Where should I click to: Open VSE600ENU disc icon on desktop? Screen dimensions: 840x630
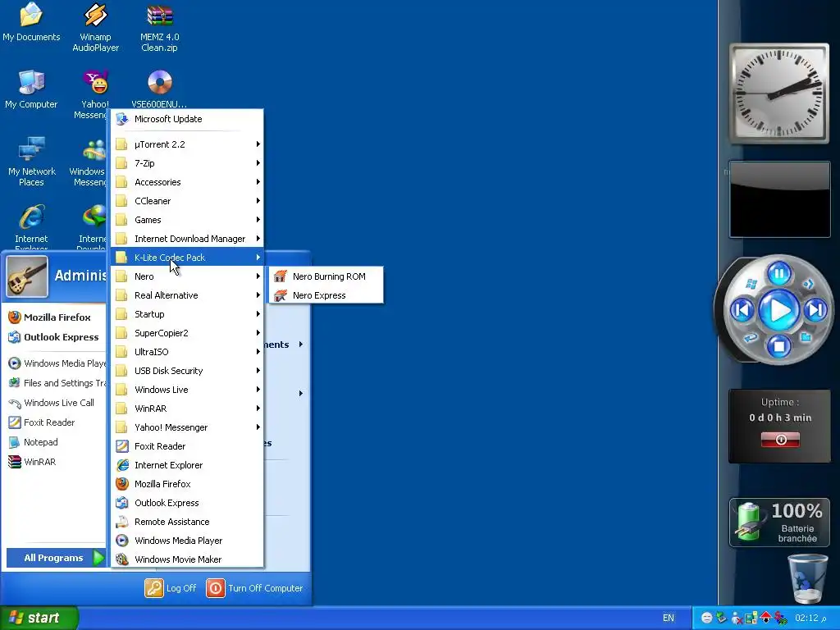tap(159, 89)
